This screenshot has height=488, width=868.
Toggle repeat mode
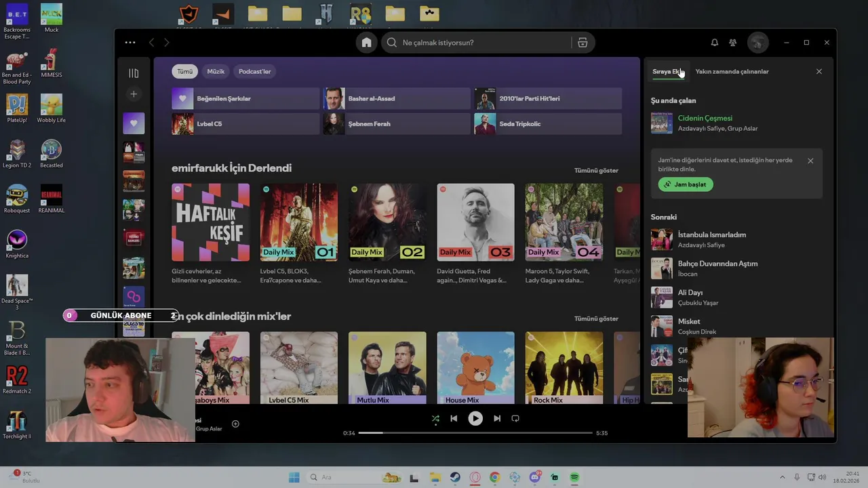tap(515, 419)
